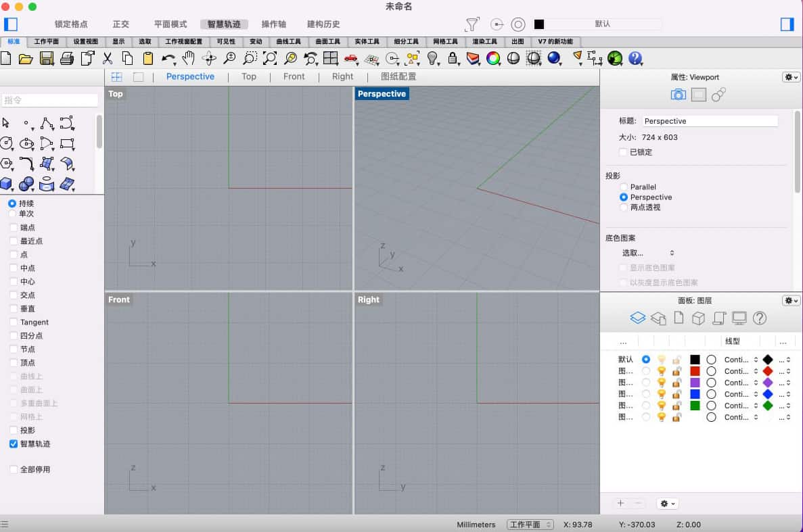Click the 锁定格点 grid snap button
Viewport: 803px width, 532px height.
pyautogui.click(x=71, y=24)
